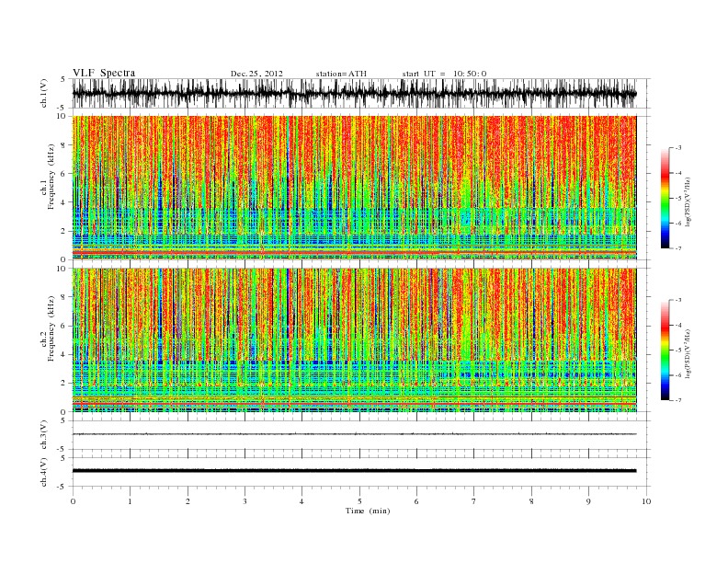Click the "VLF Spectra" plot title

[104, 73]
